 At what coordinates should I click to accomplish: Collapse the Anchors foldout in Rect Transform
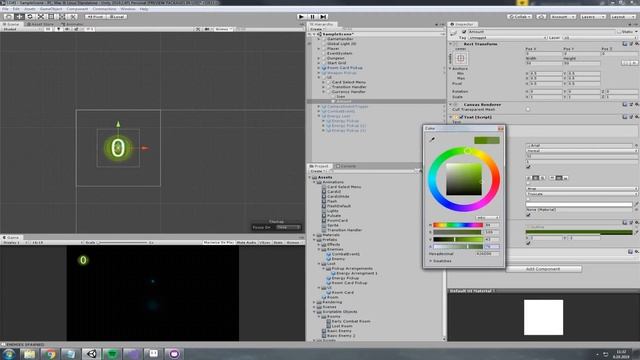point(451,69)
